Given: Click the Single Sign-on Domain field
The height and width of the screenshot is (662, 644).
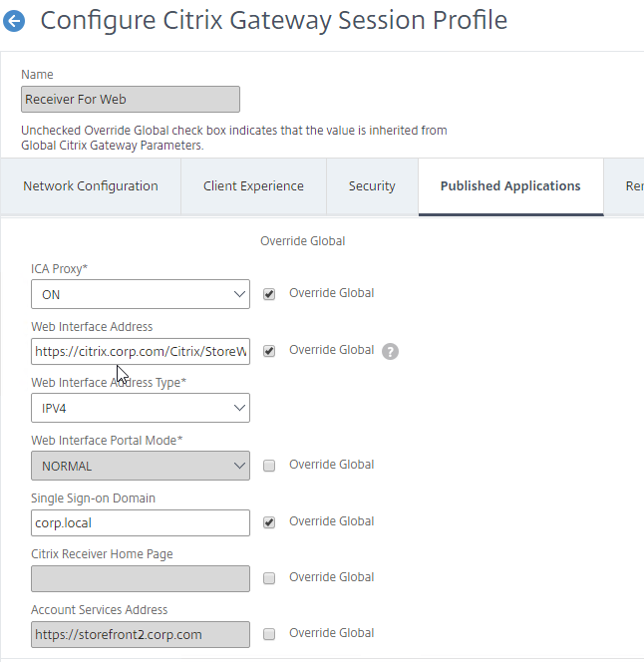Looking at the screenshot, I should tap(141, 523).
